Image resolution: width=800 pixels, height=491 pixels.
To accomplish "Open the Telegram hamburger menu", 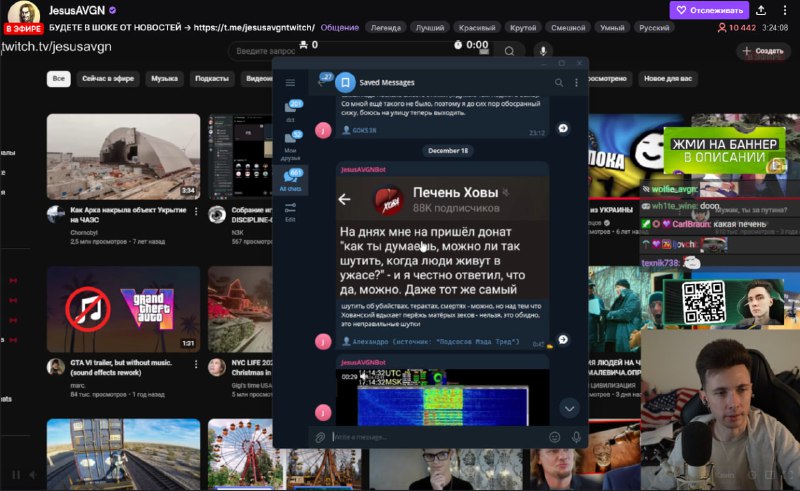I will pyautogui.click(x=290, y=83).
